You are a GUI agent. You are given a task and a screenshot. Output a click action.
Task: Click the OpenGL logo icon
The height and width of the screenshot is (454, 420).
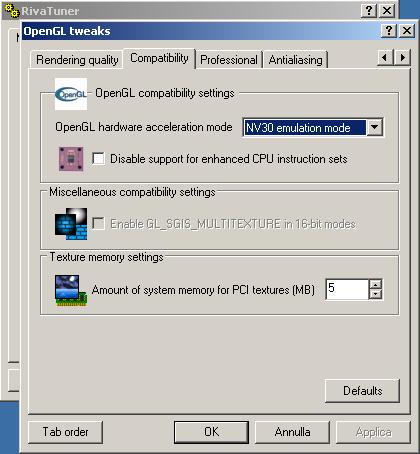[71, 94]
